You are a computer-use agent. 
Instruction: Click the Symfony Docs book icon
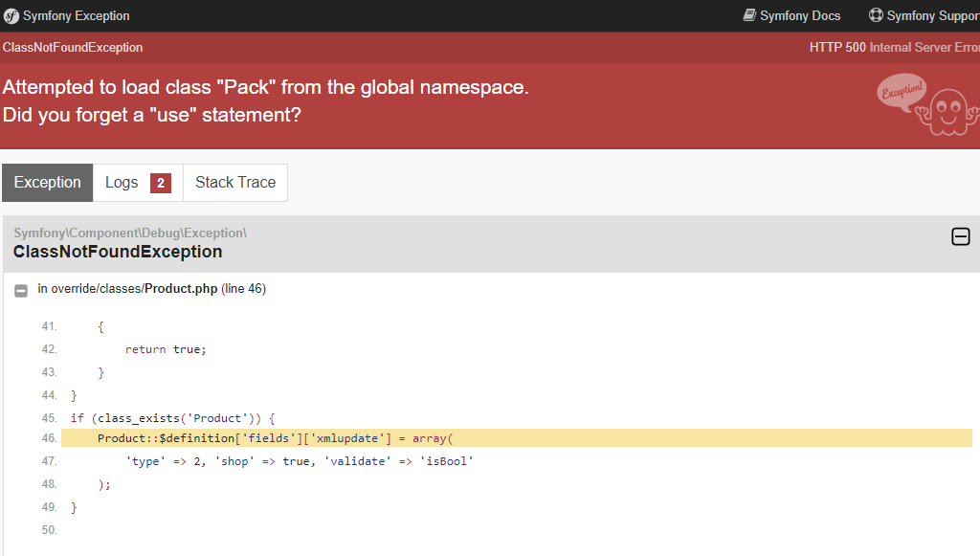coord(749,15)
